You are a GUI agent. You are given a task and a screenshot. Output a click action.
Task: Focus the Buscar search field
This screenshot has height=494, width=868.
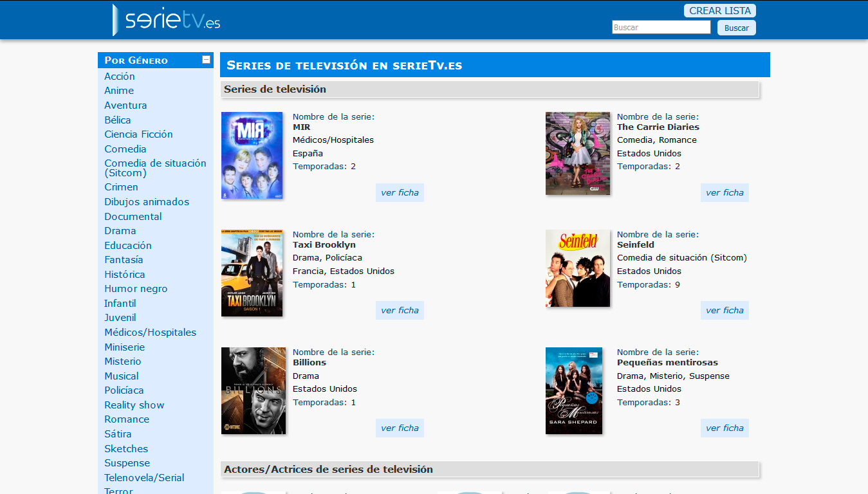(x=661, y=28)
